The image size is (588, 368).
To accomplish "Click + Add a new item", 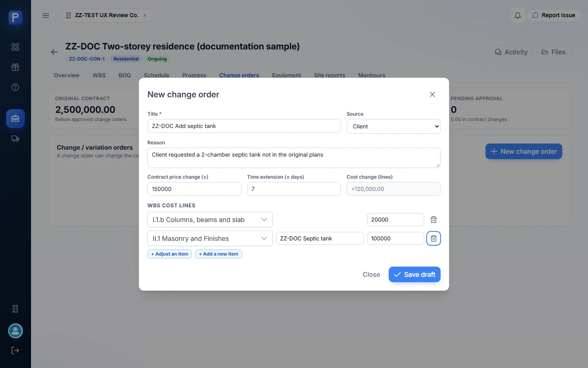I will (x=218, y=254).
